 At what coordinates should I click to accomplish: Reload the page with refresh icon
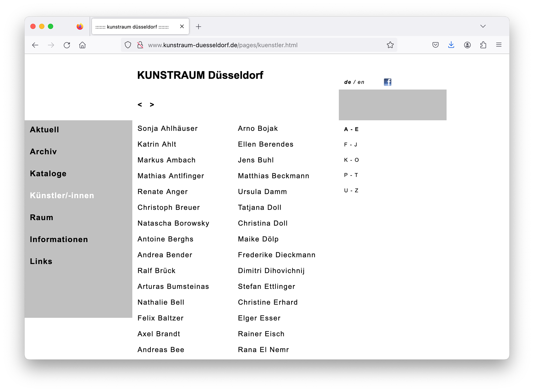click(x=67, y=45)
